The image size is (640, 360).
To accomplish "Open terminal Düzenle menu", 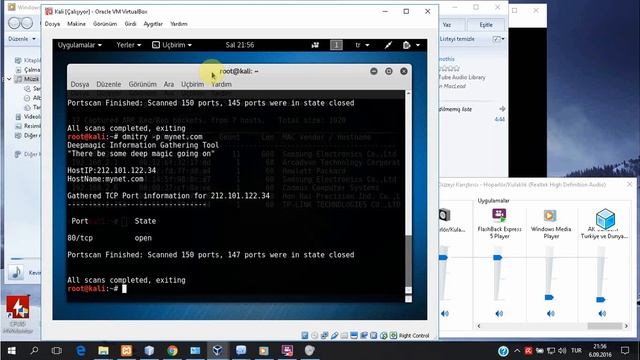I will click(109, 84).
